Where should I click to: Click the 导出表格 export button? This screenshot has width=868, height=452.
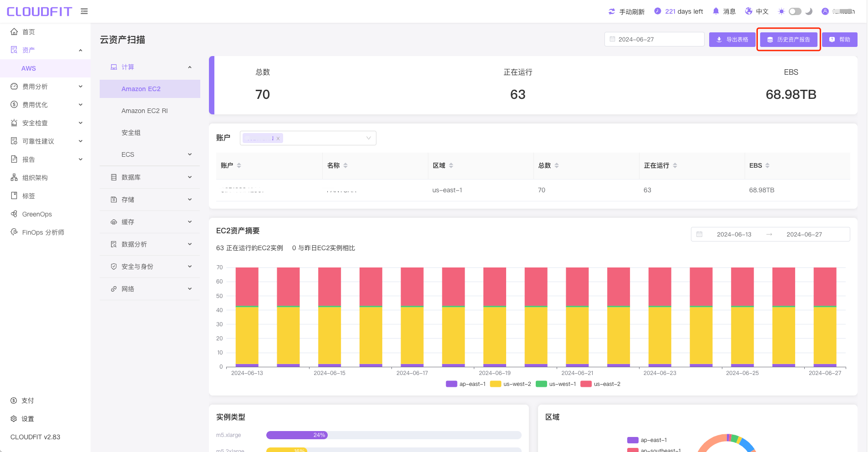732,40
